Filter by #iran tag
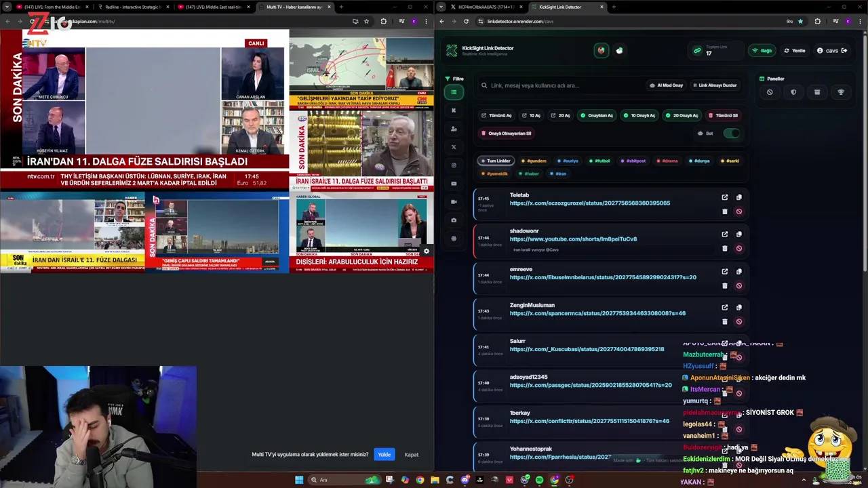The image size is (868, 488). (x=559, y=174)
